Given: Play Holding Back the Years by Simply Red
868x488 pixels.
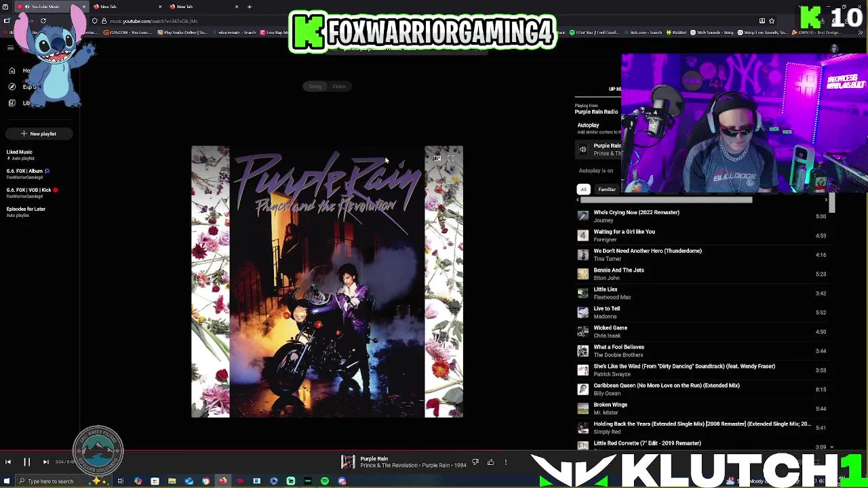Looking at the screenshot, I should pyautogui.click(x=701, y=428).
